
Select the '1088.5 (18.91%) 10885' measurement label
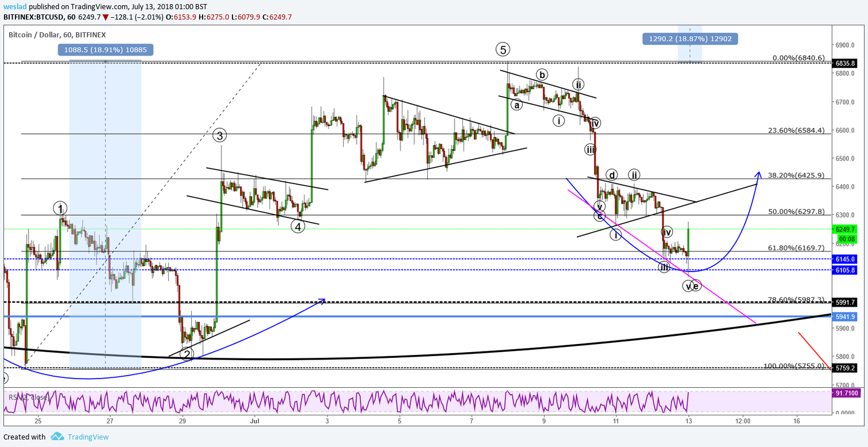pyautogui.click(x=105, y=50)
